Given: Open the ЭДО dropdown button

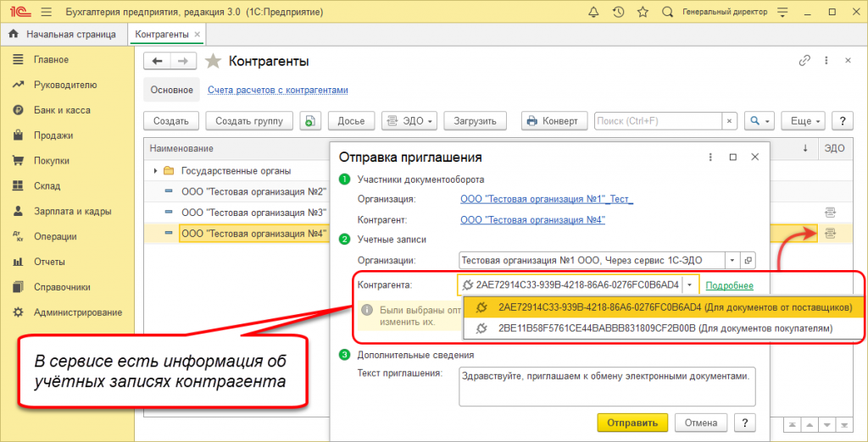Looking at the screenshot, I should pyautogui.click(x=410, y=120).
